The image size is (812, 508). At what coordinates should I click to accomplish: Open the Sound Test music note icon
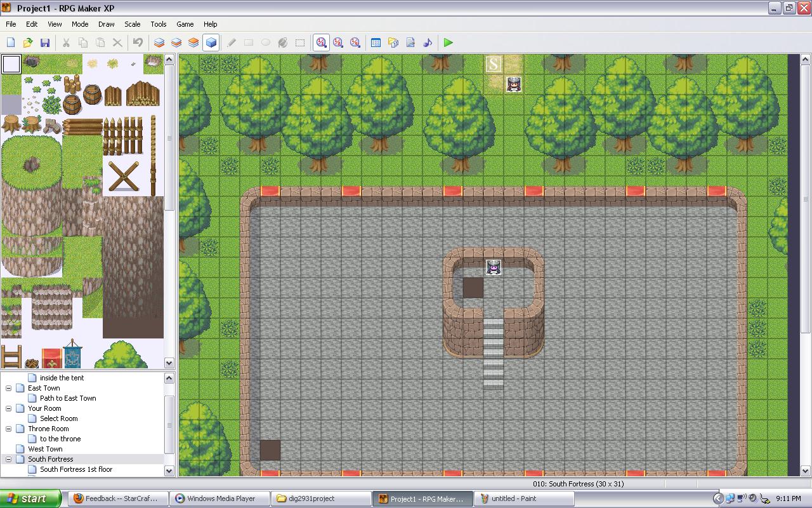click(428, 43)
